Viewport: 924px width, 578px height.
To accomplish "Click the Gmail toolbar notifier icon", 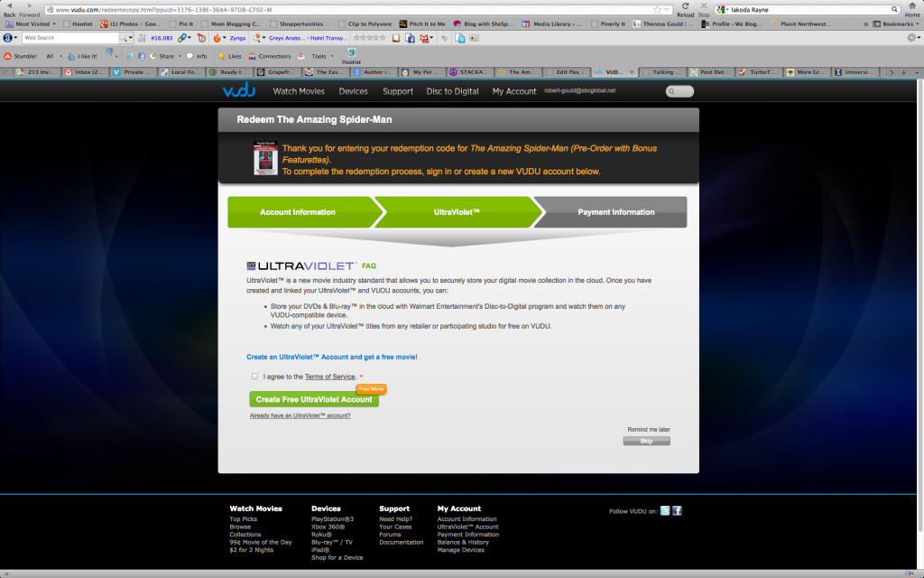I will click(x=424, y=38).
